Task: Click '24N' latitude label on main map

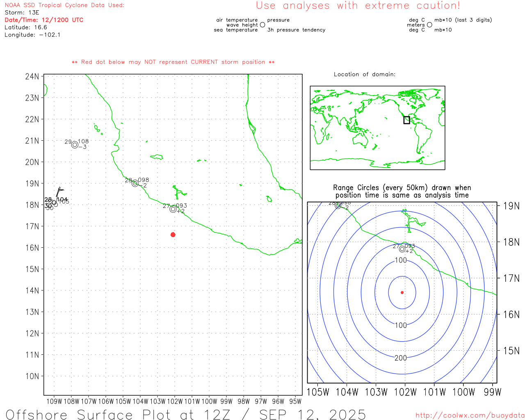Action: (x=32, y=77)
